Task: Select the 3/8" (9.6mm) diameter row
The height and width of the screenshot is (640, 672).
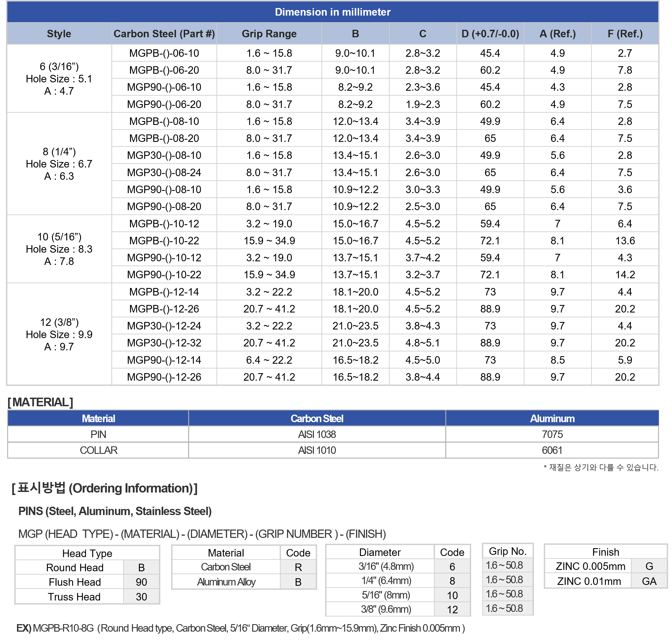Action: [x=398, y=610]
